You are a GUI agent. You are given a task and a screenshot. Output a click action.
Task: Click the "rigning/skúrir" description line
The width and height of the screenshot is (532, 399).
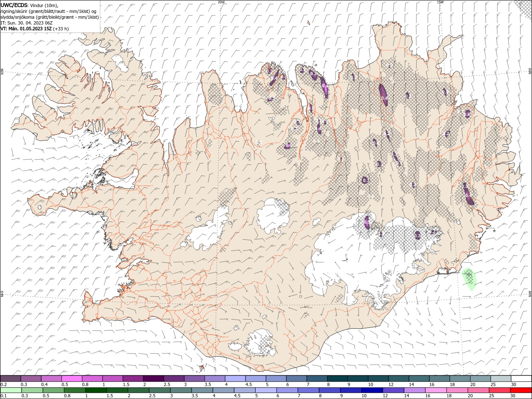click(x=49, y=11)
